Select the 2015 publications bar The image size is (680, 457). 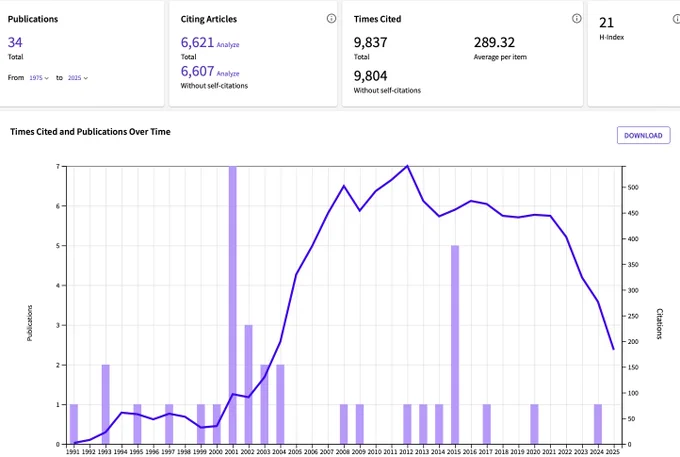click(455, 345)
